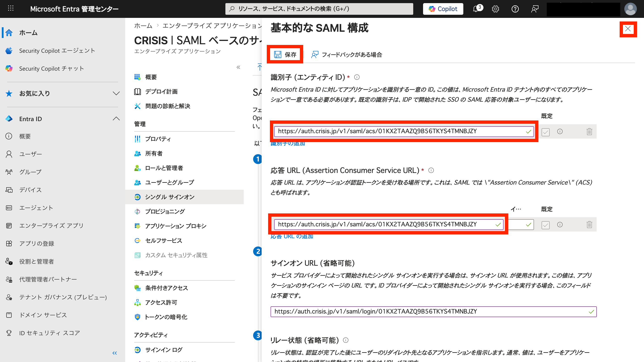Toggle the default checkbox for reply URL row
644x362 pixels.
coord(545,225)
